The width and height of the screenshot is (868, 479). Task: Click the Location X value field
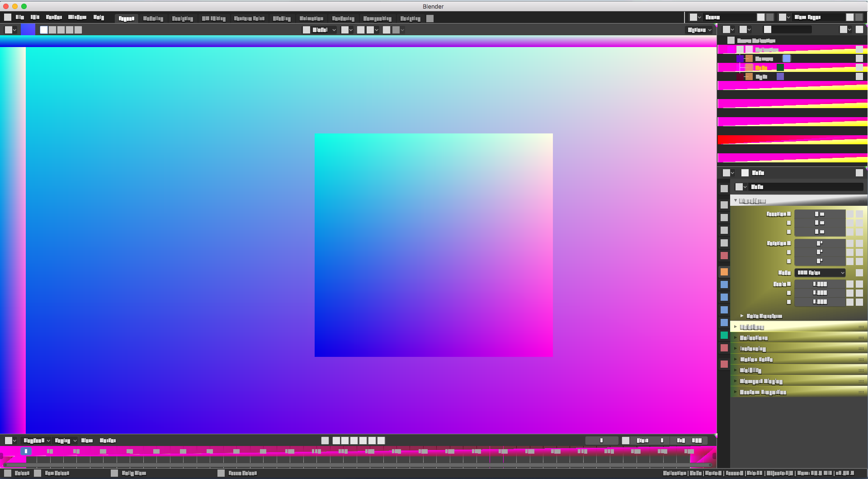pyautogui.click(x=820, y=214)
